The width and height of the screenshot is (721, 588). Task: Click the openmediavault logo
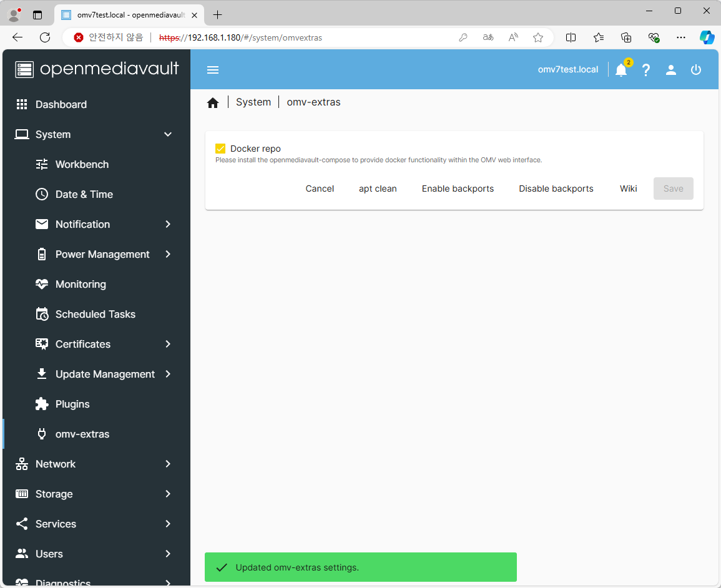tap(97, 69)
